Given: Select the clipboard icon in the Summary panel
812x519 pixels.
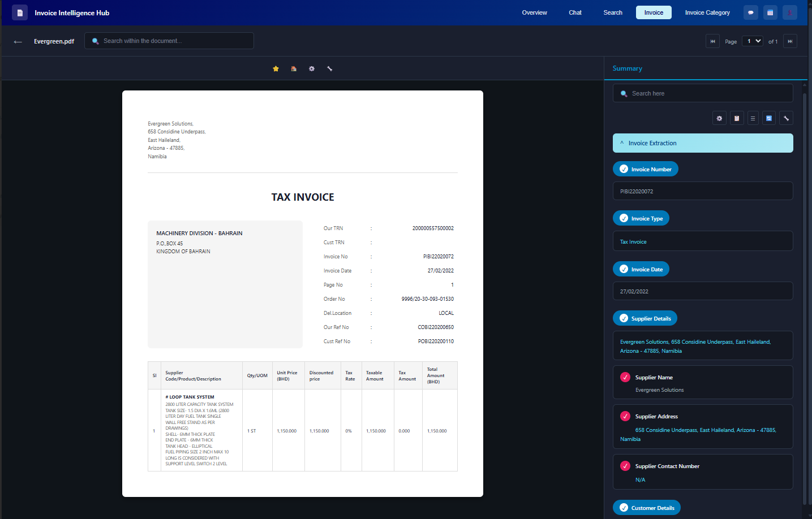Looking at the screenshot, I should coord(736,118).
